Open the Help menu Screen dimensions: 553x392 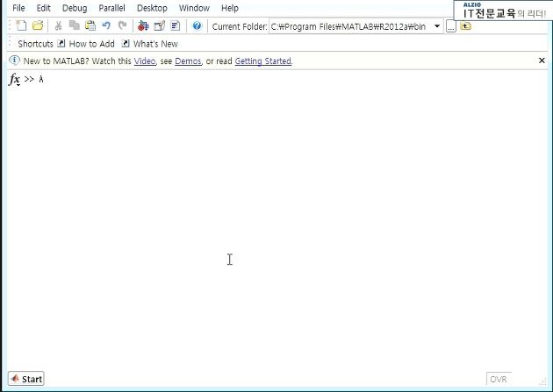[230, 8]
